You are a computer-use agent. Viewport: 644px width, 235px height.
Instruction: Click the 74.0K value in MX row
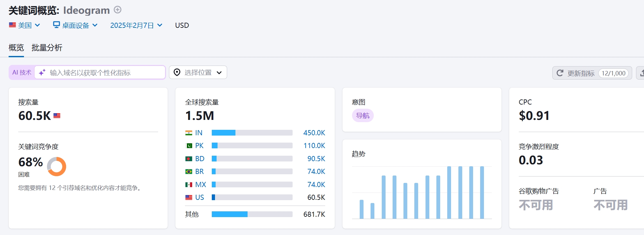tap(316, 184)
